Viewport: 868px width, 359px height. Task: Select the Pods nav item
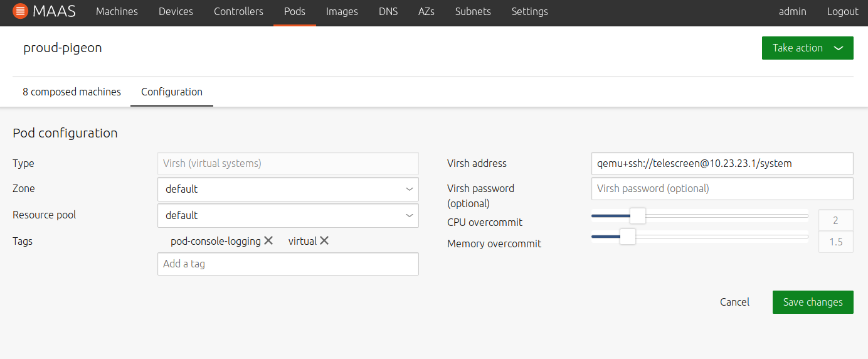pyautogui.click(x=295, y=11)
